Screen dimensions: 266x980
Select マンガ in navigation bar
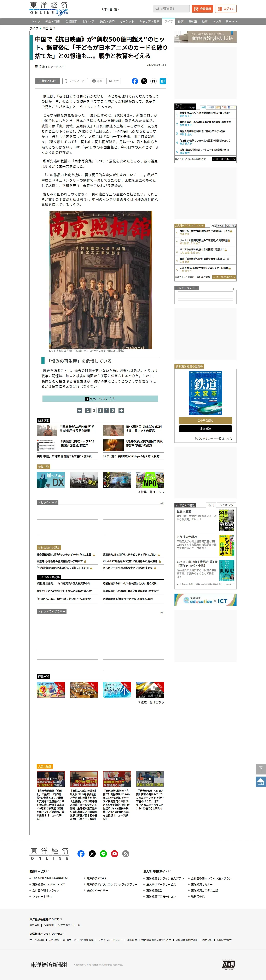point(216,22)
